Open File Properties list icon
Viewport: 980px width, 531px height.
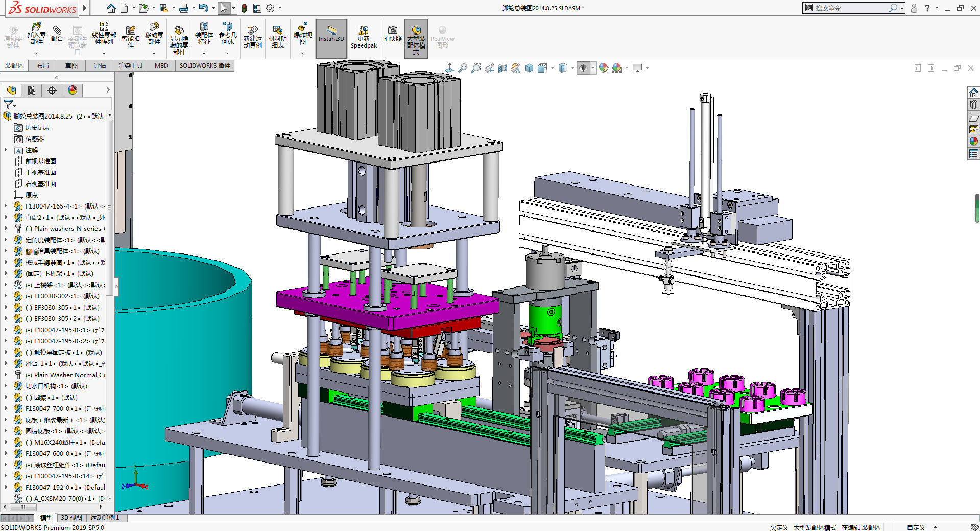coord(257,8)
